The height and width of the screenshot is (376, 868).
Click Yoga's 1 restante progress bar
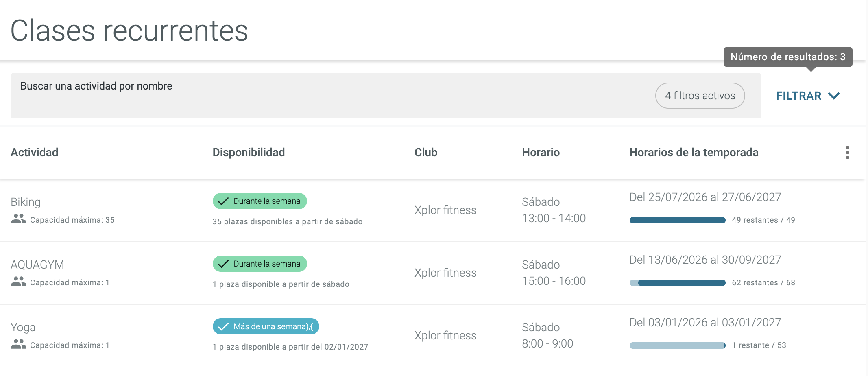click(678, 345)
